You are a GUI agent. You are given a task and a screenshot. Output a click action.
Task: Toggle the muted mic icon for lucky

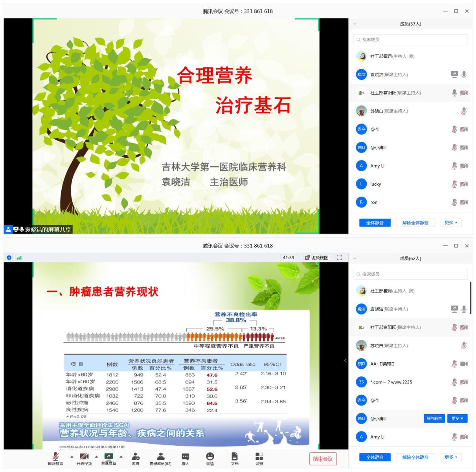pos(454,184)
